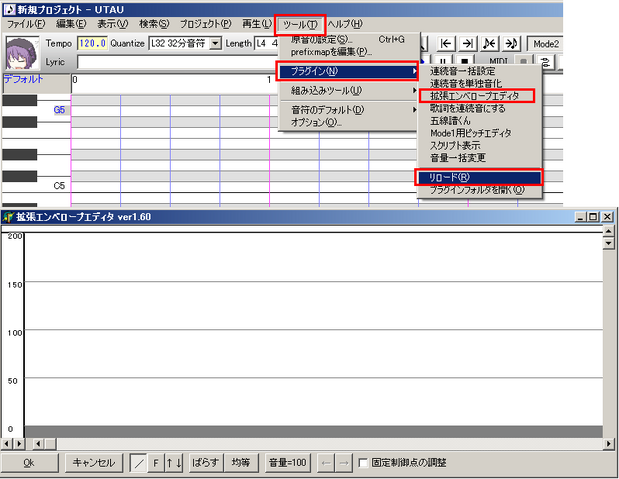The image size is (619, 479).
Task: Choose 歌詞を連続音にする plugin
Action: tap(479, 108)
